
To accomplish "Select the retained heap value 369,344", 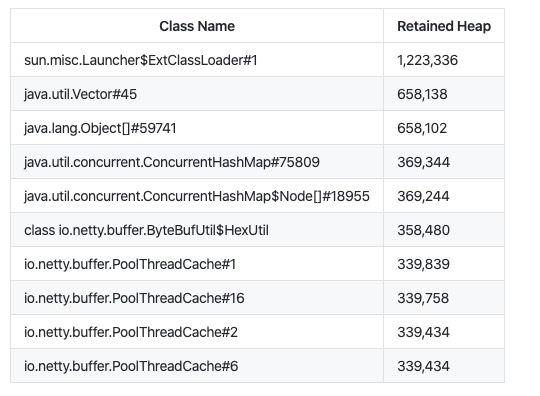I will (424, 162).
